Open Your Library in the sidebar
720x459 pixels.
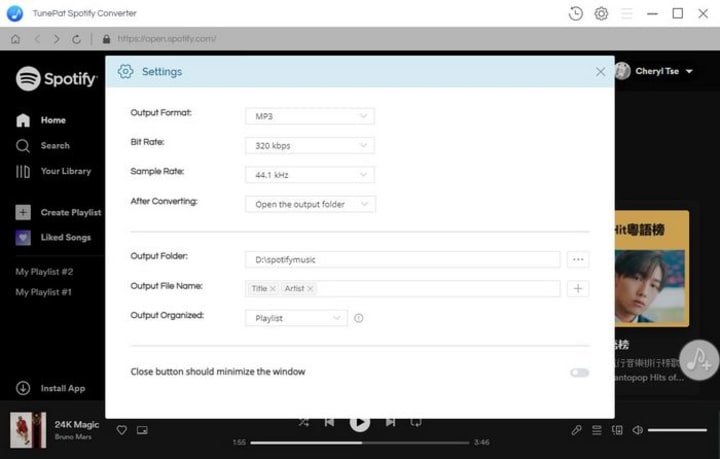[53, 171]
